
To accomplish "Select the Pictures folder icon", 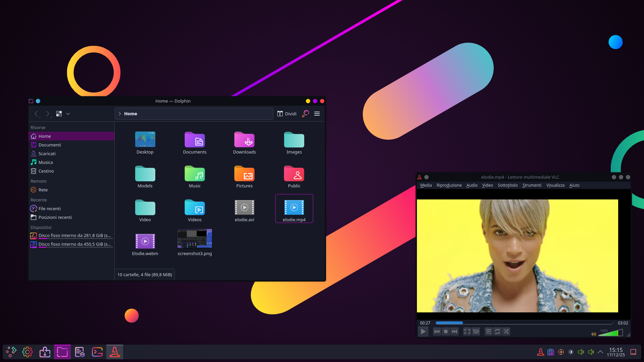I will (245, 174).
